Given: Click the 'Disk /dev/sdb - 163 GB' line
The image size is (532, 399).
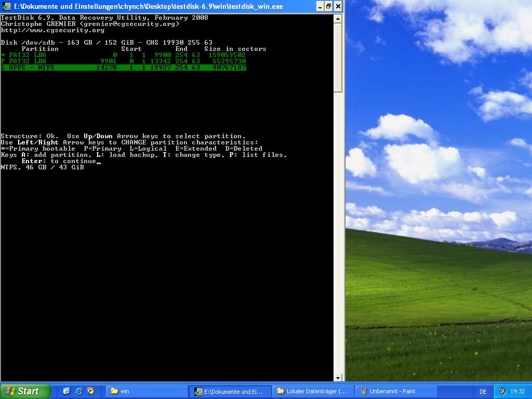Looking at the screenshot, I should pos(107,43).
